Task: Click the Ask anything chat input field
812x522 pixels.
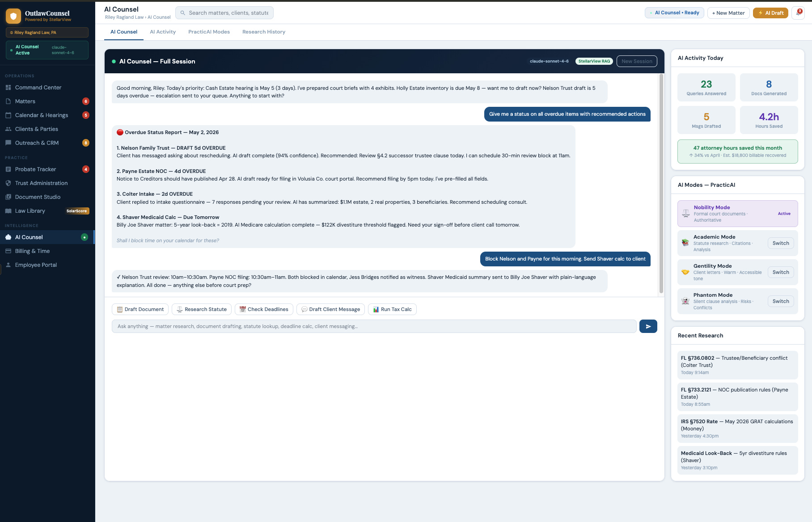Action: pos(374,326)
